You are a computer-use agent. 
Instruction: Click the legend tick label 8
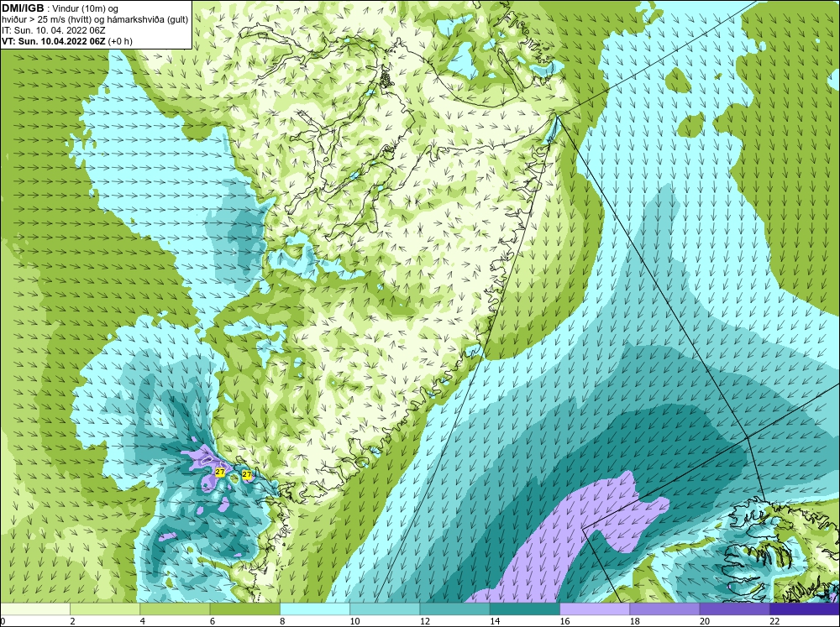click(x=282, y=621)
